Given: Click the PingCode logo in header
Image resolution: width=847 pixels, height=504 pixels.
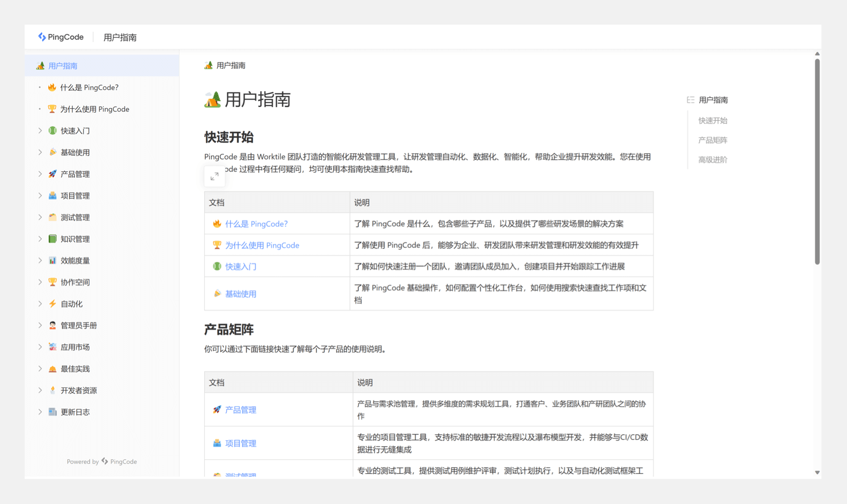Looking at the screenshot, I should 61,37.
